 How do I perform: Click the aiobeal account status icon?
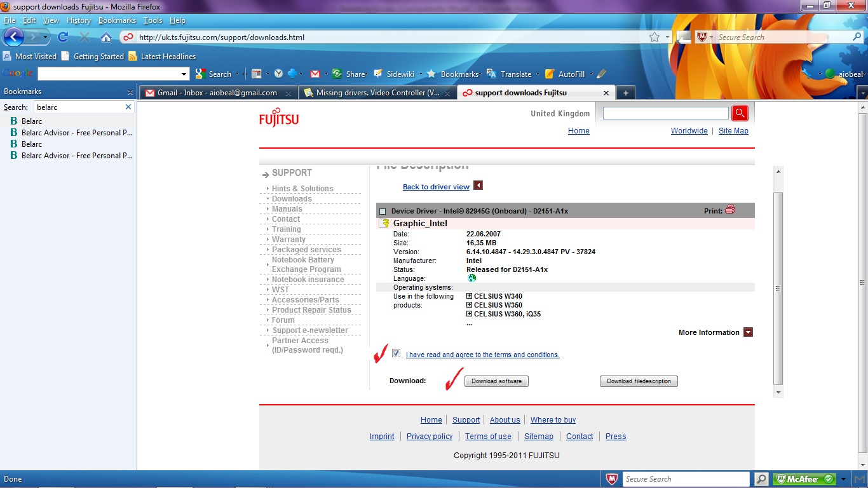pyautogui.click(x=830, y=74)
